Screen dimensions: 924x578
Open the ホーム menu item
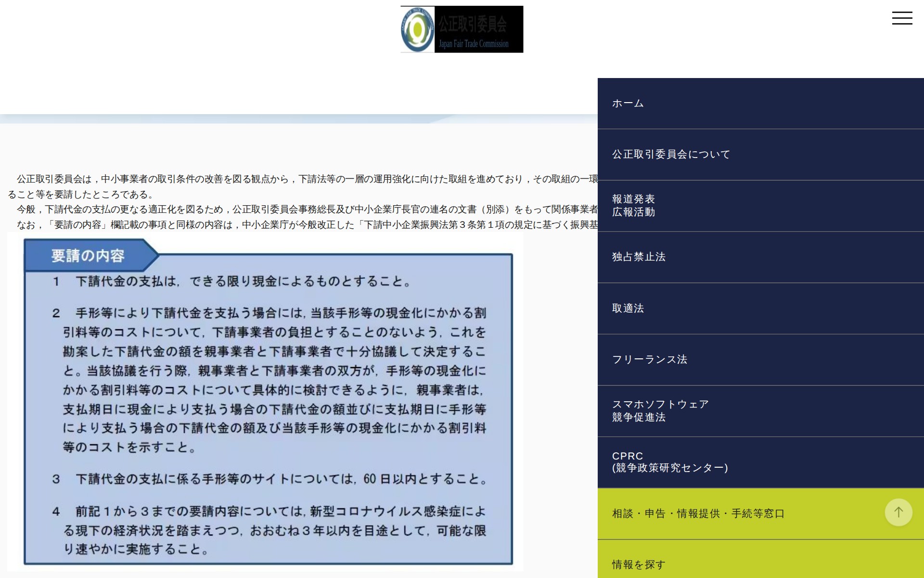pyautogui.click(x=628, y=104)
